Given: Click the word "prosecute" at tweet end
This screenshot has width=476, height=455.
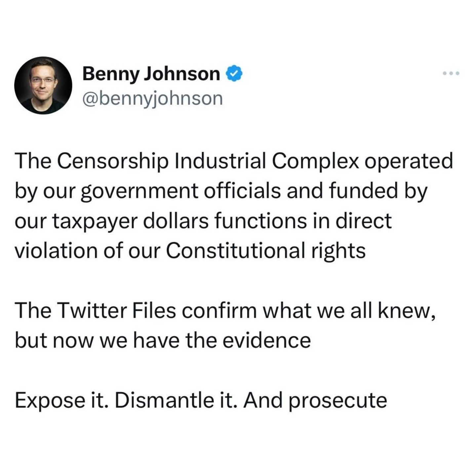Looking at the screenshot, I should 338,400.
